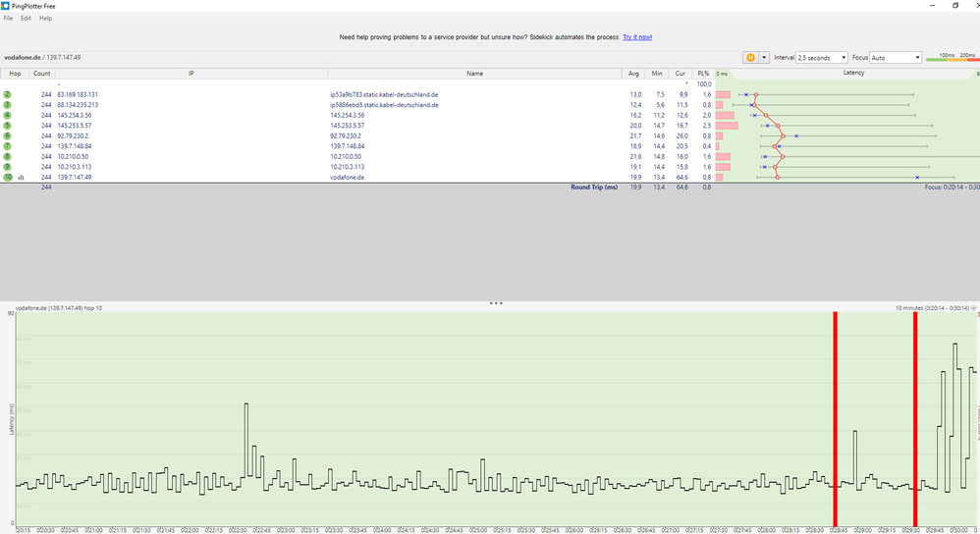Viewport: 980px width, 534px height.
Task: Click the Min column header
Action: (657, 74)
